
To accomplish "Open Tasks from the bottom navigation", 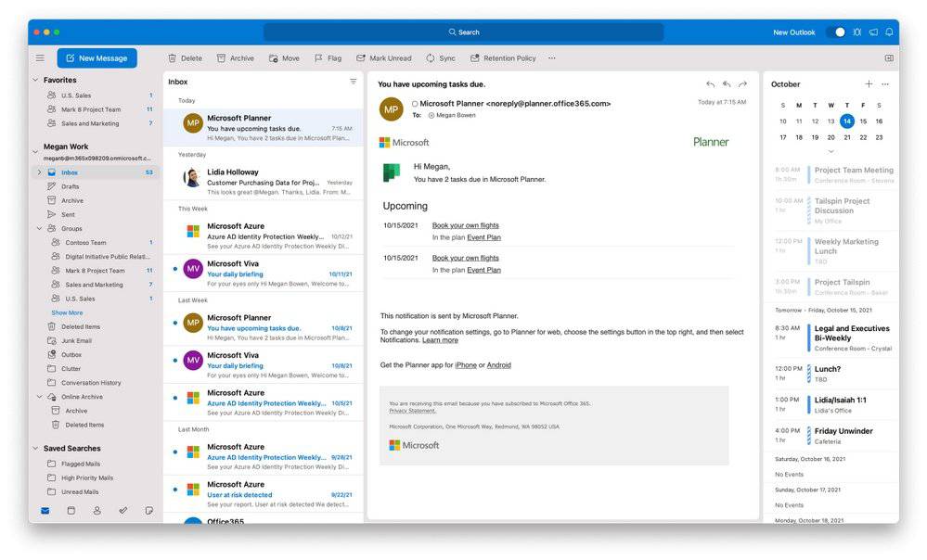I will pyautogui.click(x=123, y=511).
